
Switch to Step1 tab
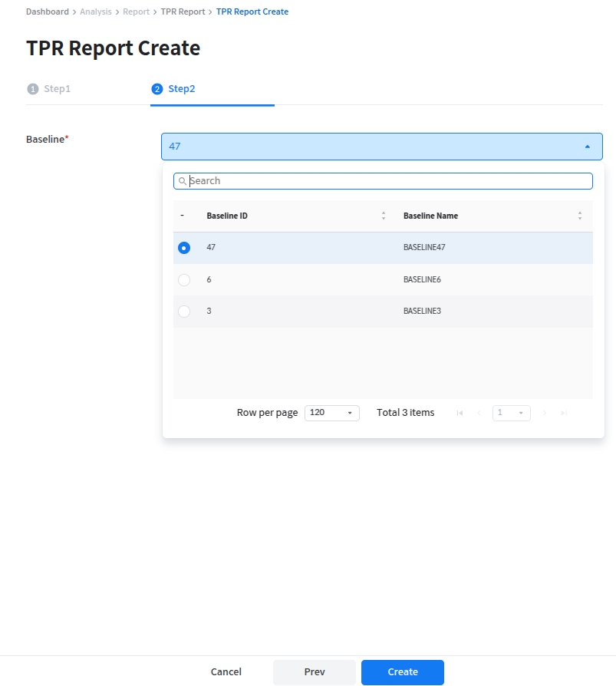coord(49,89)
